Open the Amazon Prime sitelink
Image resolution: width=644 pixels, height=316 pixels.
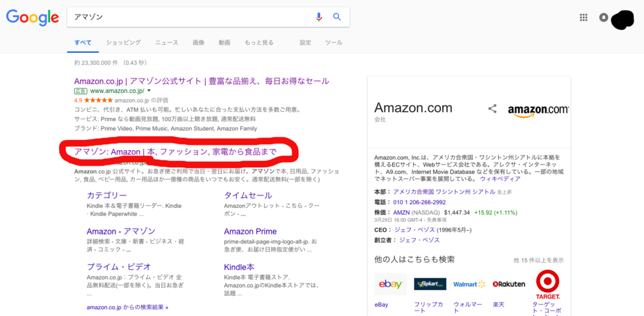tap(250, 231)
